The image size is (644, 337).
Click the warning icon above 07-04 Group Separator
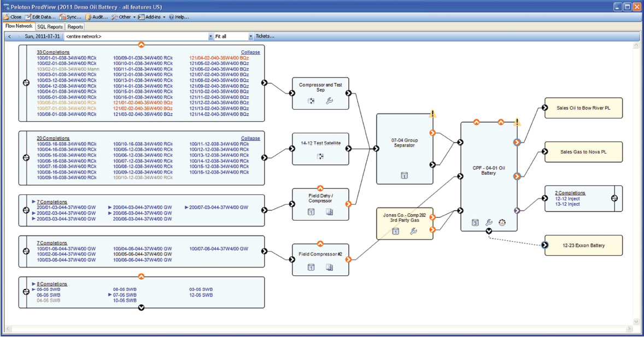[432, 114]
